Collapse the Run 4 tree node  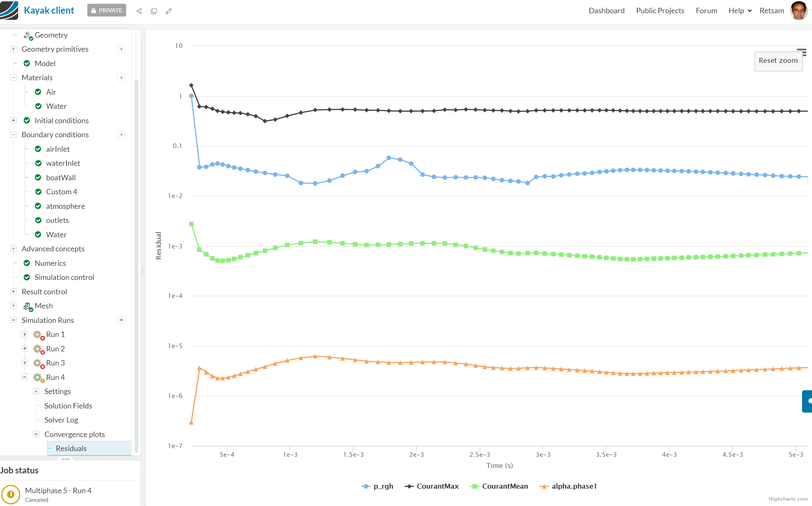click(25, 377)
